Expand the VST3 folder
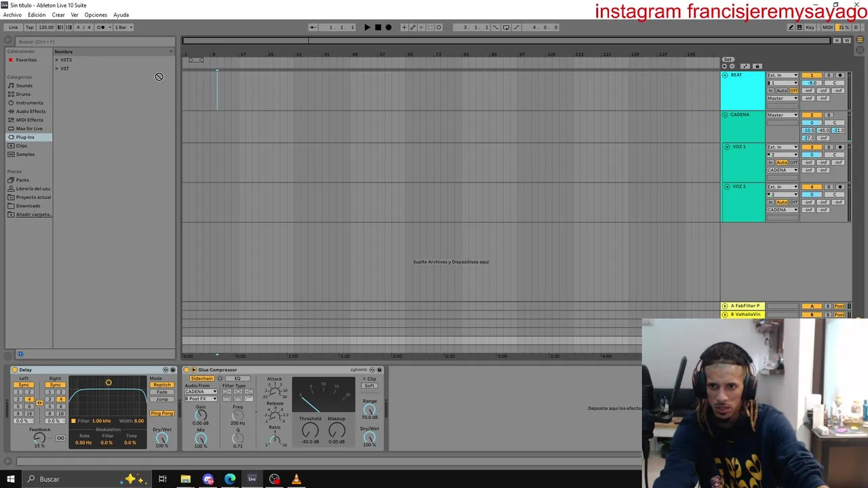868x488 pixels. [57, 60]
